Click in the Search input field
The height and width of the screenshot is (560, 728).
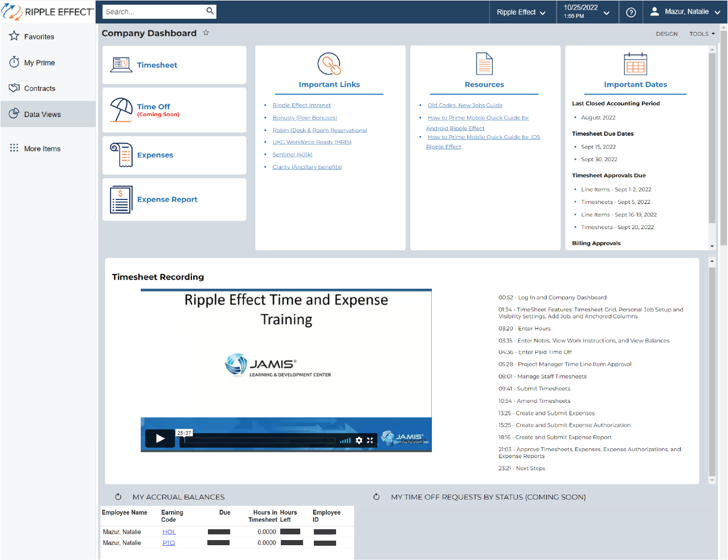[153, 11]
